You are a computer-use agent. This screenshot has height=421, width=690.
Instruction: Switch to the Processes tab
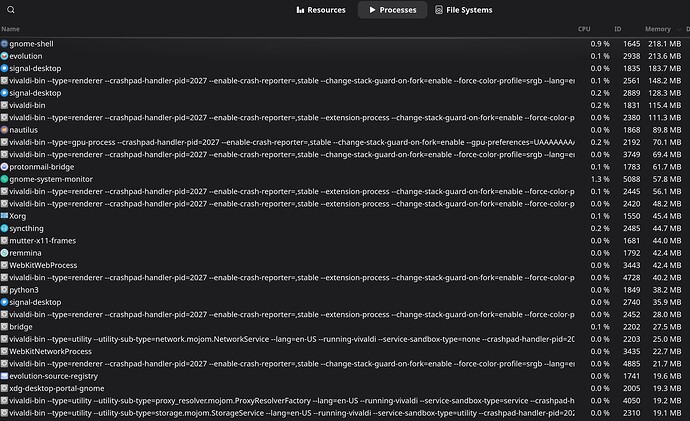[393, 10]
